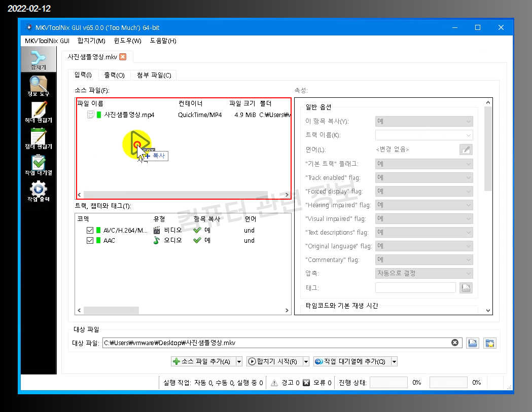532x412 pixels.
Task: Select the 사진샘플영상.mkv document tab
Action: point(92,57)
